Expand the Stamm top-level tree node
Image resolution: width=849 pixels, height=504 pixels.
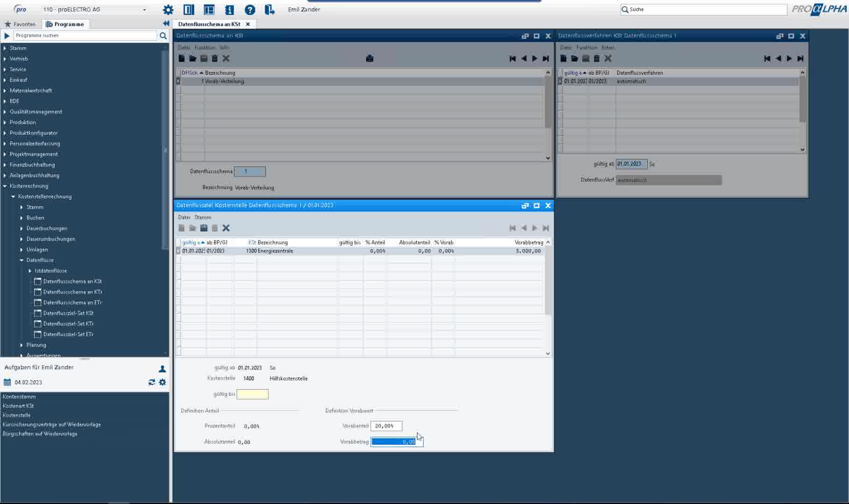pos(5,48)
